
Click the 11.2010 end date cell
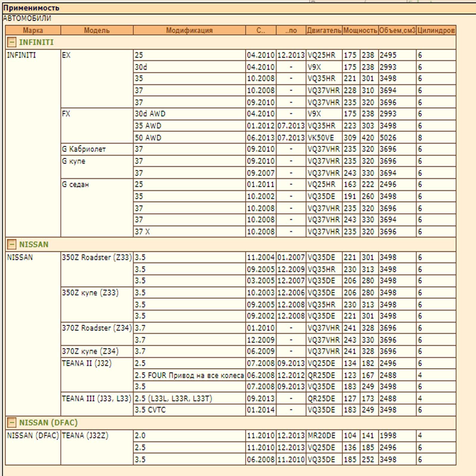tap(291, 459)
